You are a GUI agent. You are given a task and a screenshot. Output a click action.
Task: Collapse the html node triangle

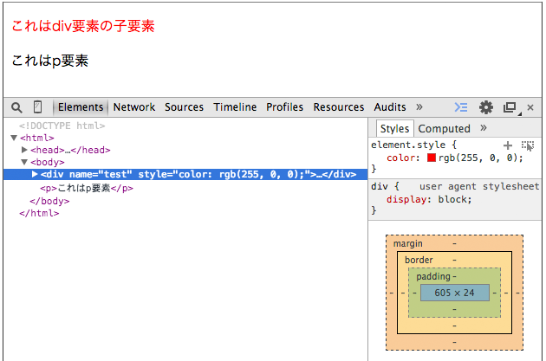(14, 138)
